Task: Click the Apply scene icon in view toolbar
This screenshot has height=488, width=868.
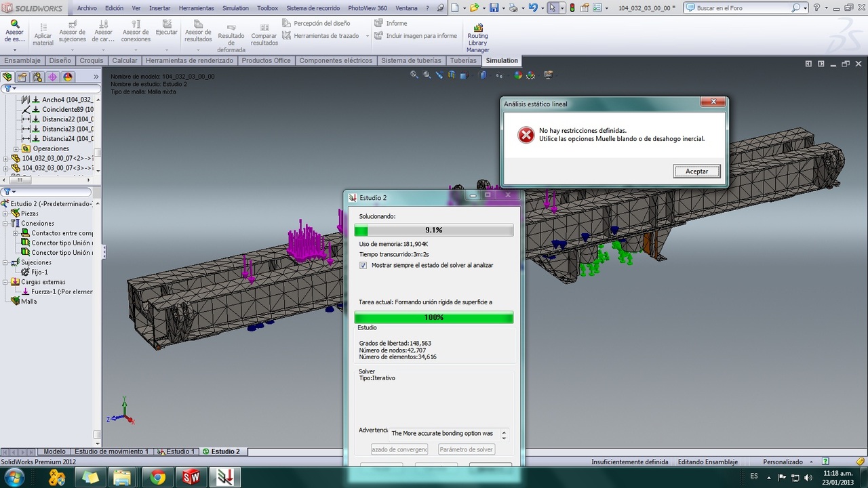Action: pyautogui.click(x=531, y=75)
